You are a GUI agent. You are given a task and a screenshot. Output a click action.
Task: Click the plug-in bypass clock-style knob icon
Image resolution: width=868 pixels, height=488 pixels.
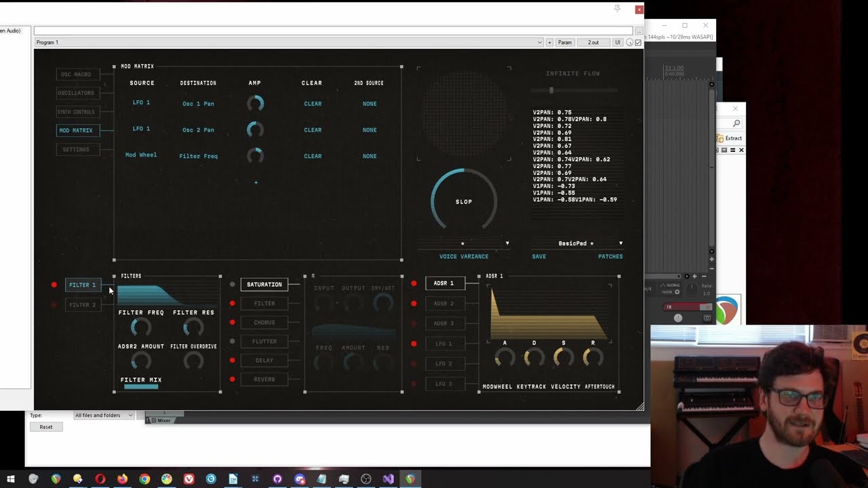tap(629, 43)
